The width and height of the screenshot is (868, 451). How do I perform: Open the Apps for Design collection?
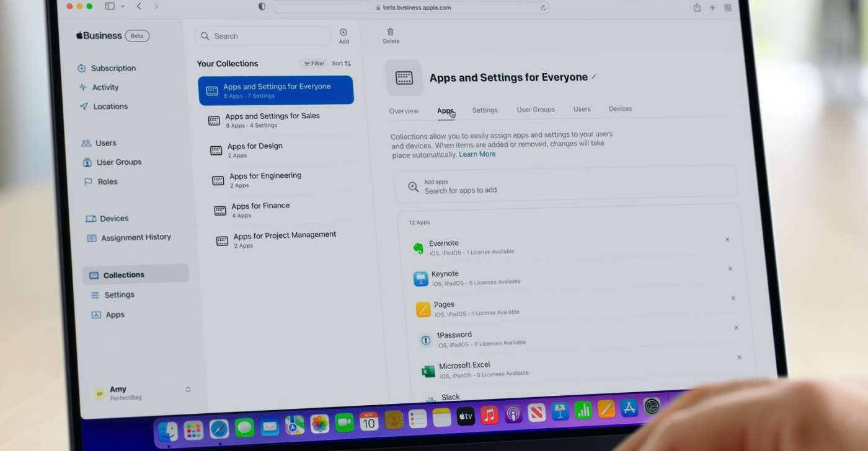(281, 150)
